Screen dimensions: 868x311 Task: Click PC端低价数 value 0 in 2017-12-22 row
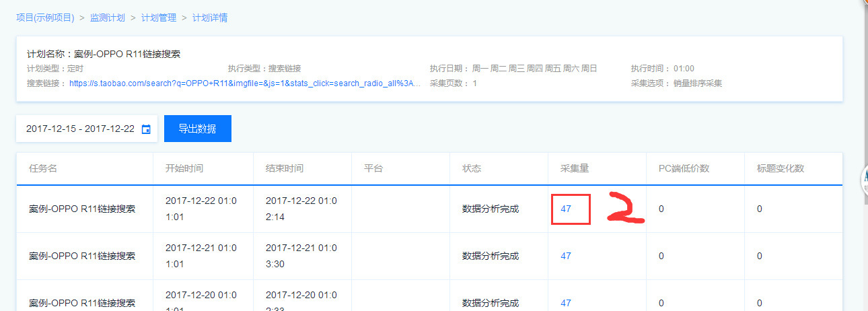coord(661,209)
